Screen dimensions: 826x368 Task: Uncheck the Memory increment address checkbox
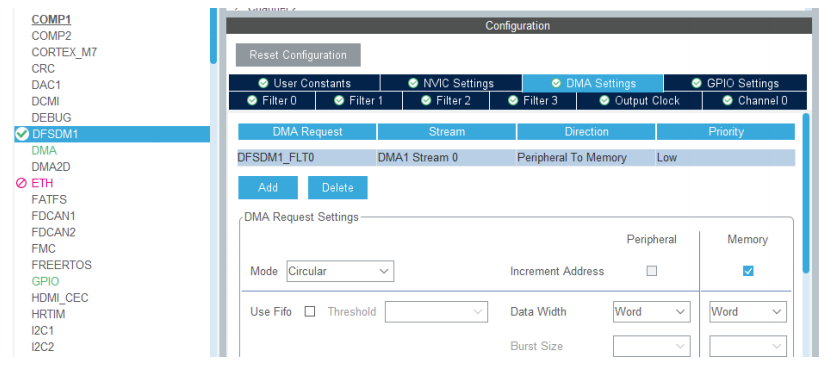coord(748,271)
